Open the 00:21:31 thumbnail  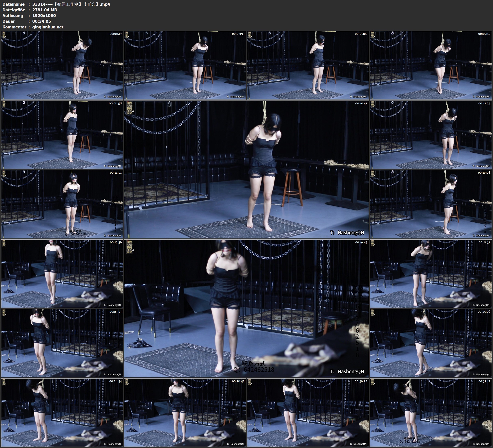click(431, 274)
